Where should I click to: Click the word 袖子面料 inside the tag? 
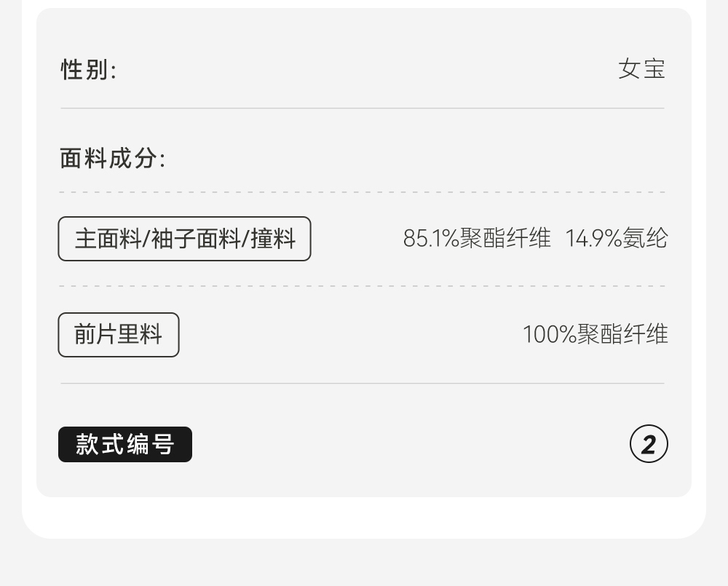coord(197,239)
